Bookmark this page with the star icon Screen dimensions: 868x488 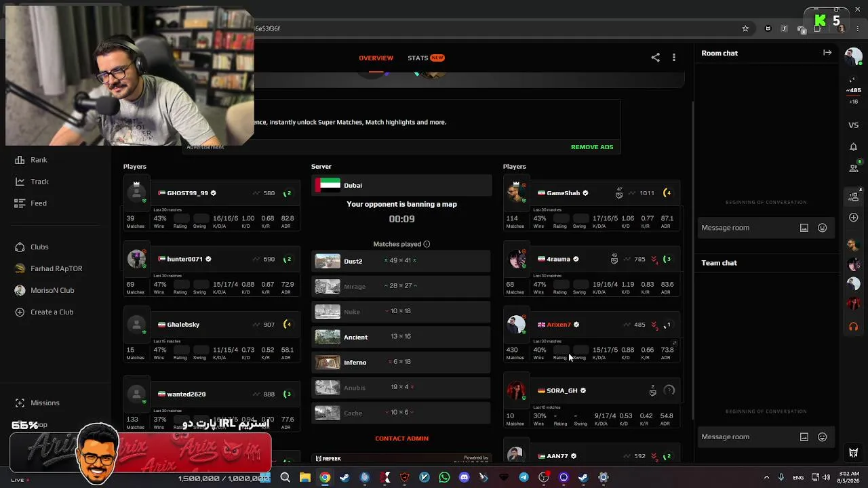pyautogui.click(x=745, y=28)
